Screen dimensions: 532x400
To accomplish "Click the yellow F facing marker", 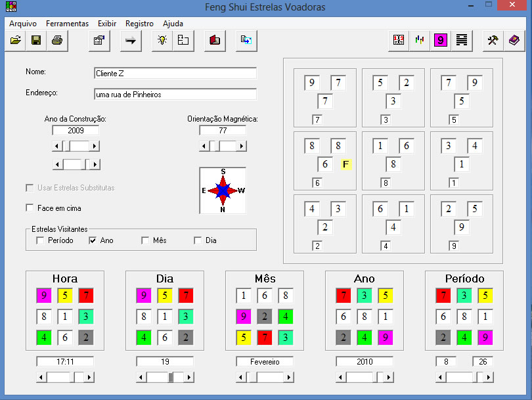I will click(x=346, y=165).
